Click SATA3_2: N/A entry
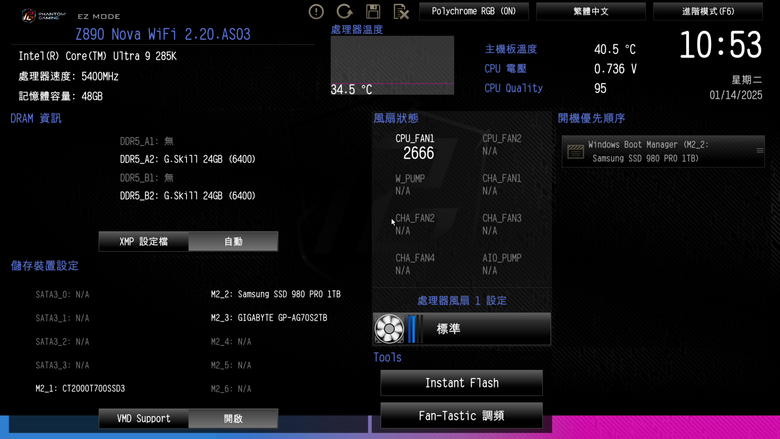The image size is (780, 439). [62, 342]
